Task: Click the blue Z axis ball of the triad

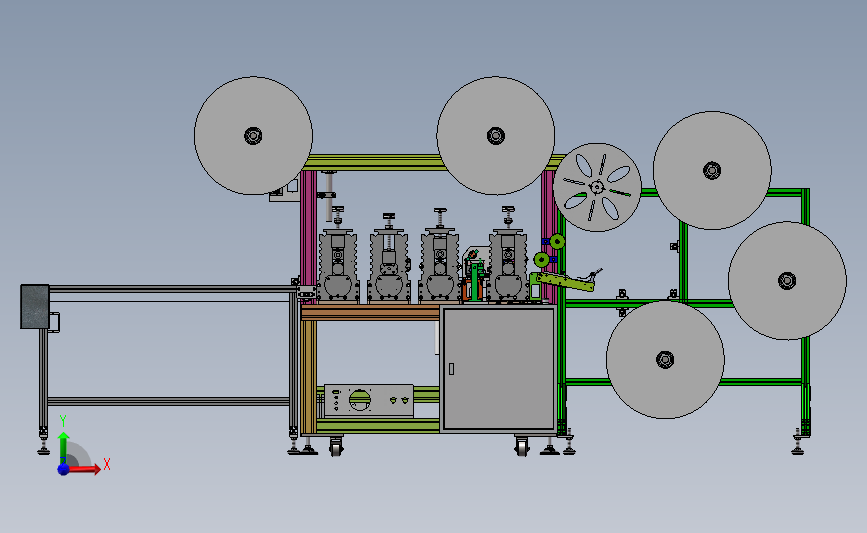Action: (64, 469)
